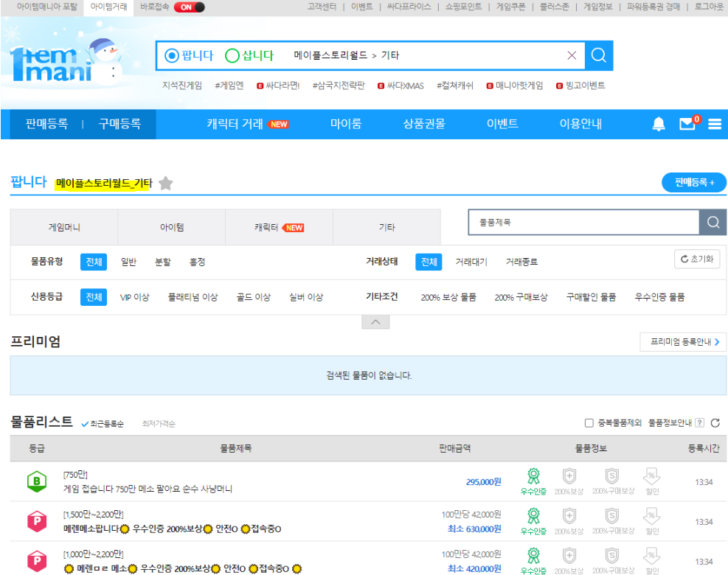Clear the search field with the X icon
The width and height of the screenshot is (728, 575).
tap(572, 56)
